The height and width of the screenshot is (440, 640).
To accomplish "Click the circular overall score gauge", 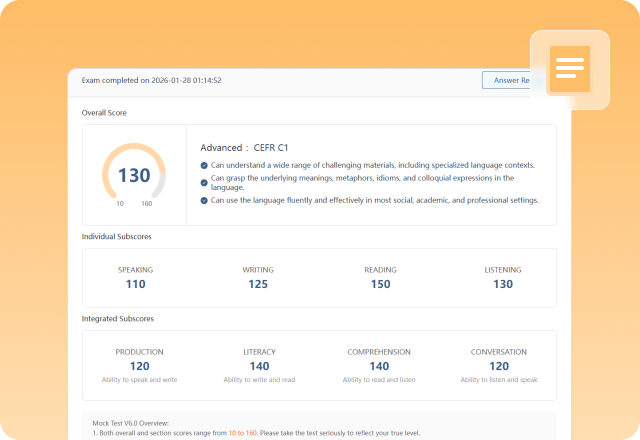I will click(x=134, y=175).
